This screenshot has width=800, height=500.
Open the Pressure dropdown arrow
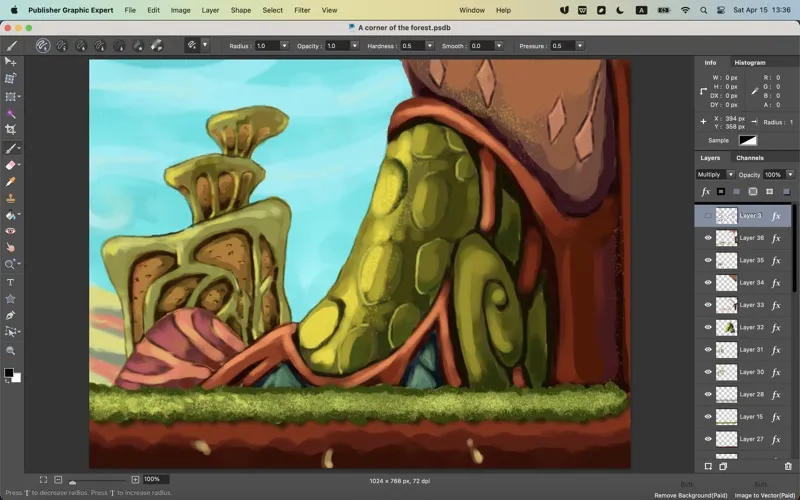580,46
